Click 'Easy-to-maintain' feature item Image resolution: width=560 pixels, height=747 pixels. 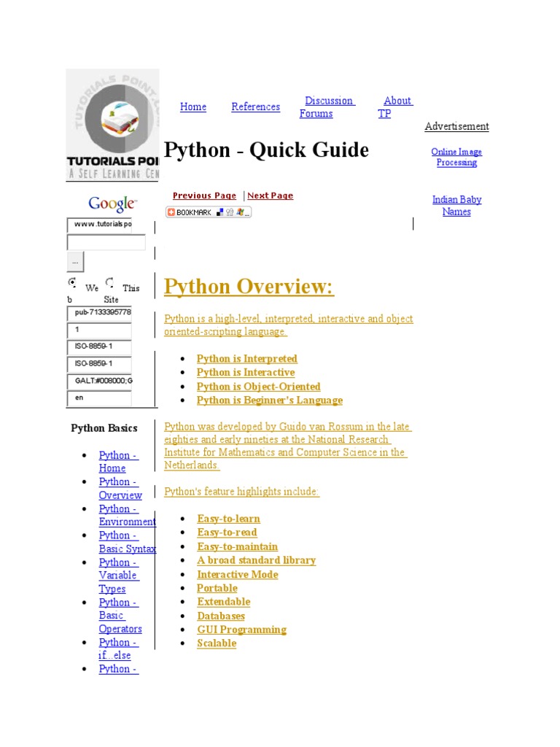click(x=238, y=547)
